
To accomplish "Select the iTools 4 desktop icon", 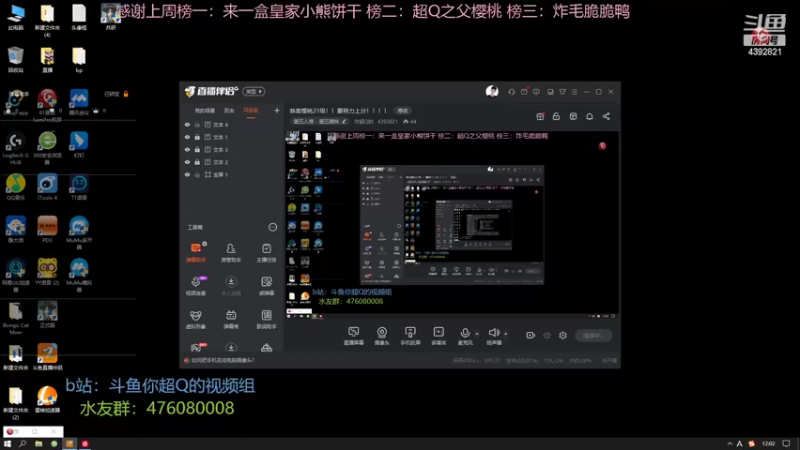I will 47,187.
